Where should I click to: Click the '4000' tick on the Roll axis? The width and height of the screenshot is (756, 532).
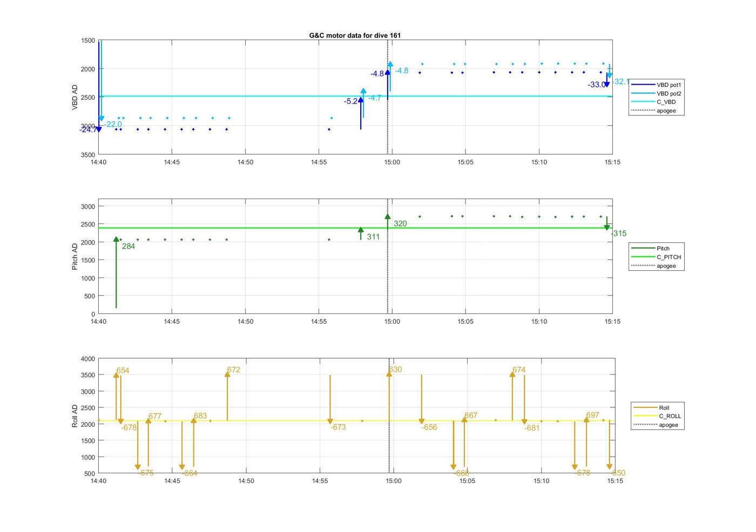point(88,359)
